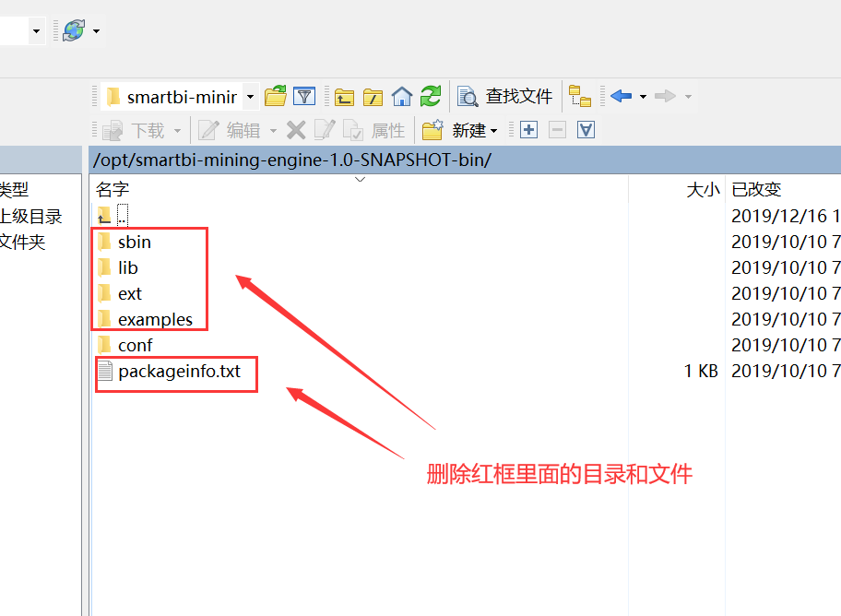The height and width of the screenshot is (616, 841).
Task: Select the lib folder
Action: point(119,267)
